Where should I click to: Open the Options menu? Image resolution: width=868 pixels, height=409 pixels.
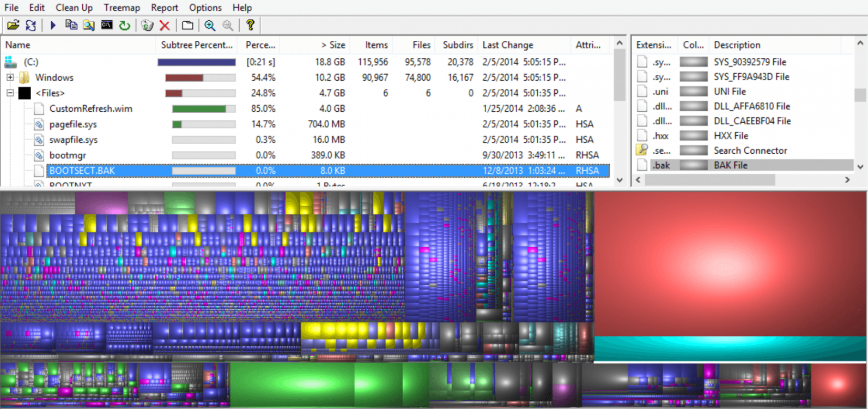click(205, 8)
